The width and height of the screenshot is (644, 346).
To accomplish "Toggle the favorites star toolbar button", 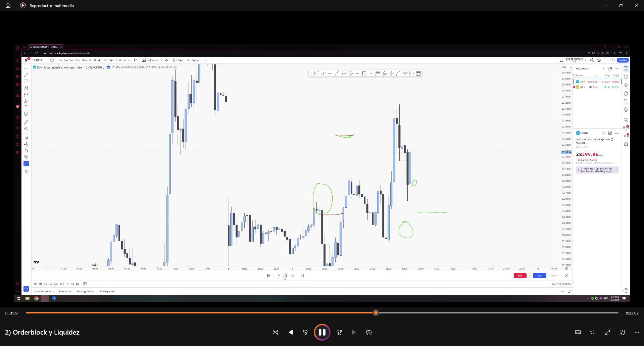I will pyautogui.click(x=26, y=289).
